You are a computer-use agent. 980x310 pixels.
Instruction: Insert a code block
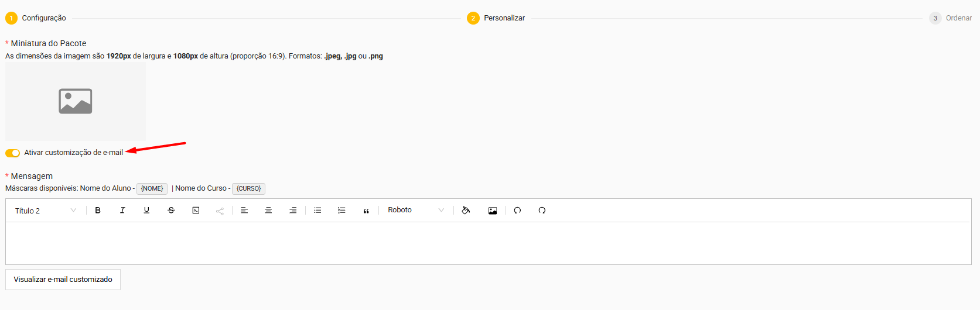click(x=196, y=211)
